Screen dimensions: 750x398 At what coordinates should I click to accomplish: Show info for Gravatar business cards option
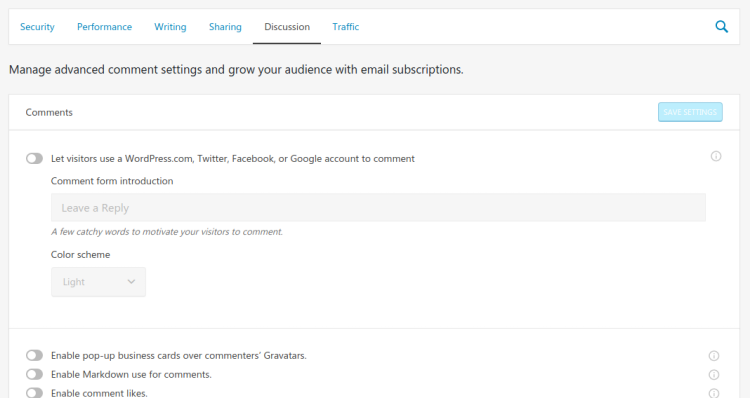(714, 355)
